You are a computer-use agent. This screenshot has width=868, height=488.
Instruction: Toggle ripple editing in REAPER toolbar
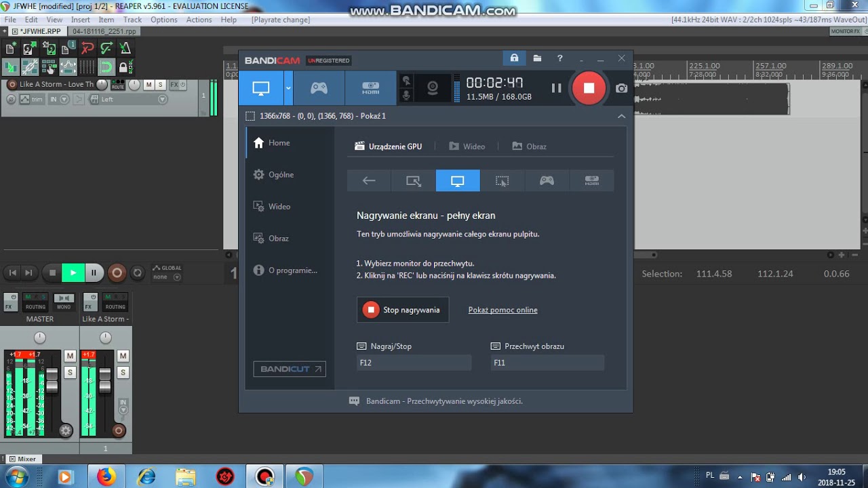(x=49, y=66)
